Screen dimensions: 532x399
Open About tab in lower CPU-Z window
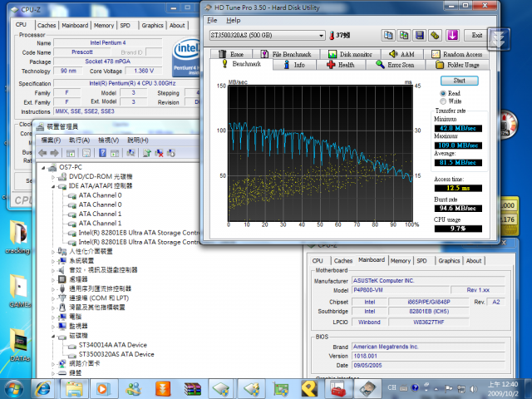(474, 261)
